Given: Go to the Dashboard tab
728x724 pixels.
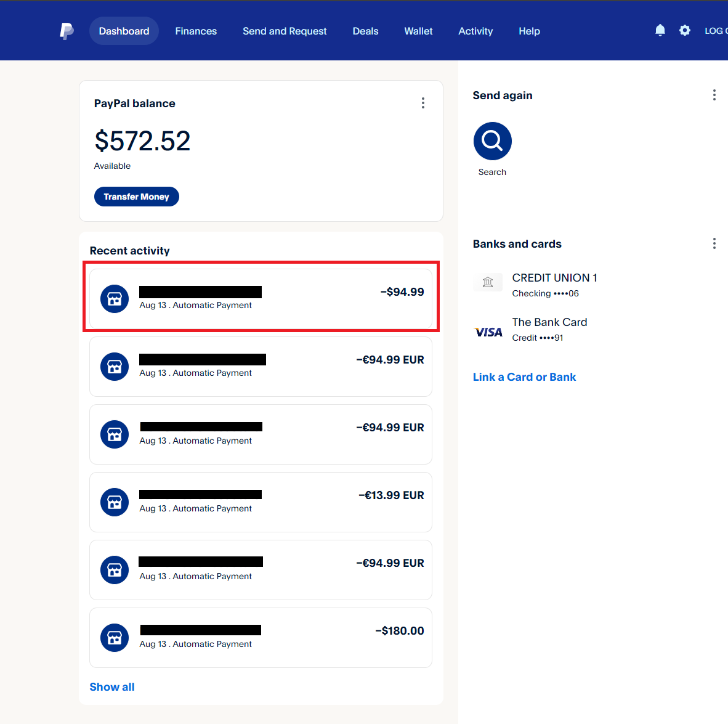Looking at the screenshot, I should pyautogui.click(x=124, y=31).
